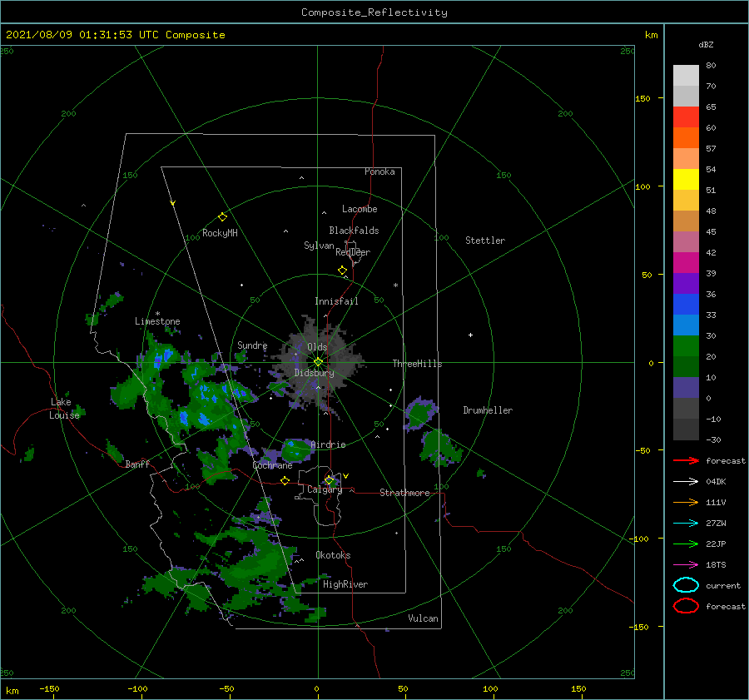Screen dimensions: 749x700
Task: Click the RedDeer label
Action: click(x=353, y=252)
